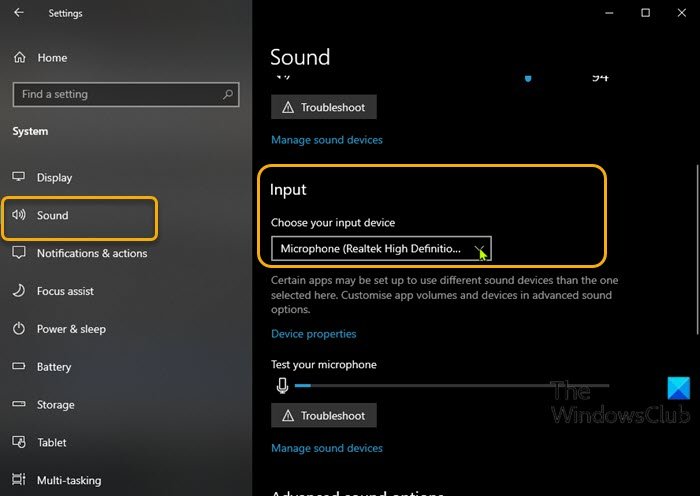Select the Battery icon
Viewport: 700px width, 496px height.
19,367
